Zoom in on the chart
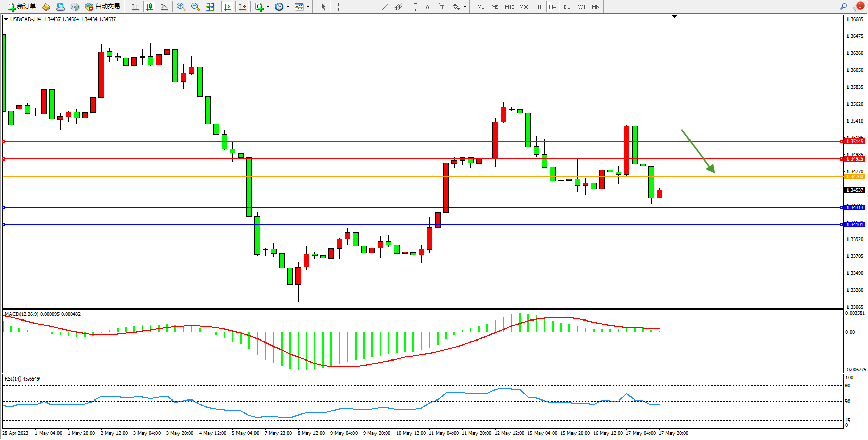868x440 pixels. click(x=181, y=7)
